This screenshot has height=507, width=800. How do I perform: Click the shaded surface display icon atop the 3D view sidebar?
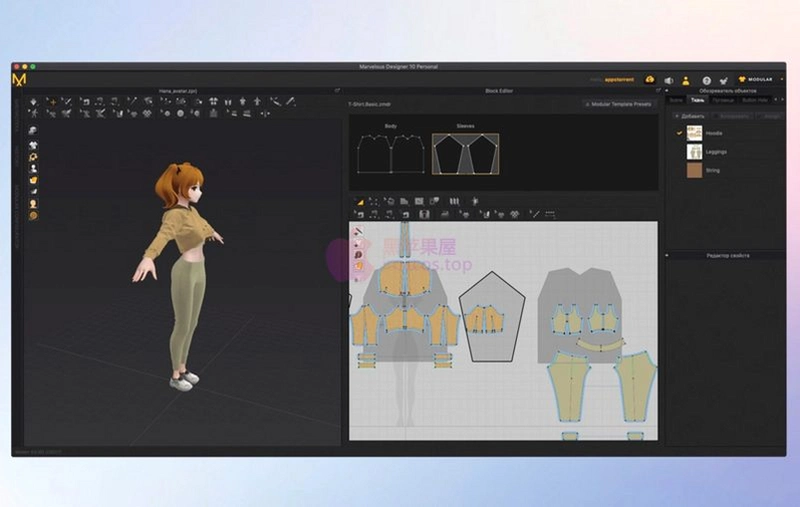tap(33, 131)
